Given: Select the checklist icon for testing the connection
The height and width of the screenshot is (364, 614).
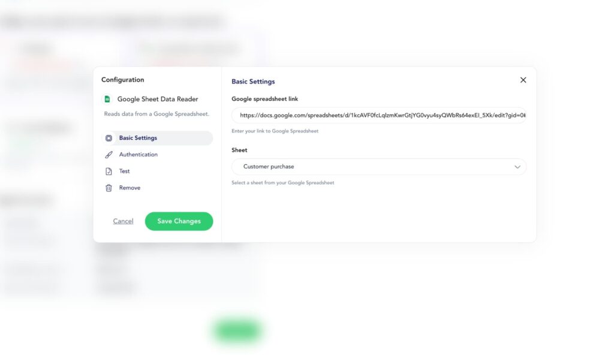Looking at the screenshot, I should [x=109, y=171].
